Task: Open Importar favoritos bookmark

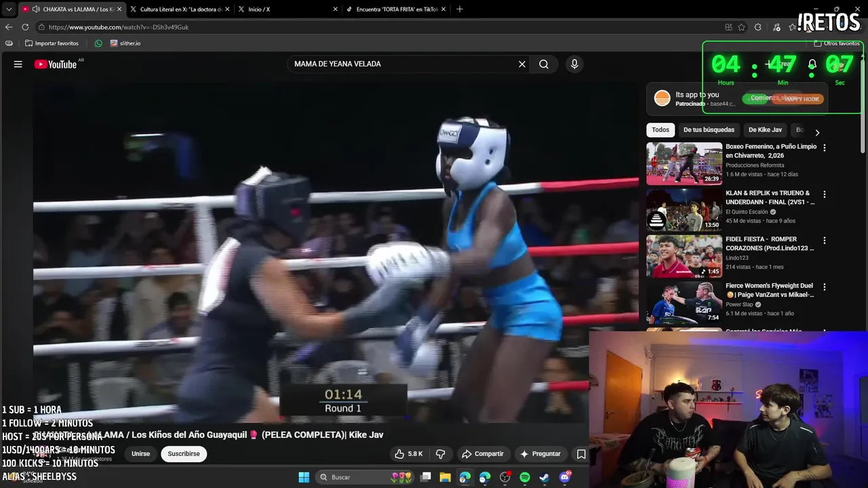Action: pos(52,43)
